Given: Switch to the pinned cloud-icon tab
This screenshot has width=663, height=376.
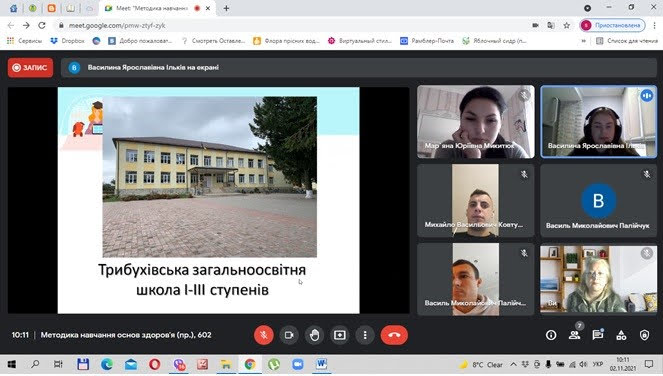Looking at the screenshot, I should (x=89, y=8).
